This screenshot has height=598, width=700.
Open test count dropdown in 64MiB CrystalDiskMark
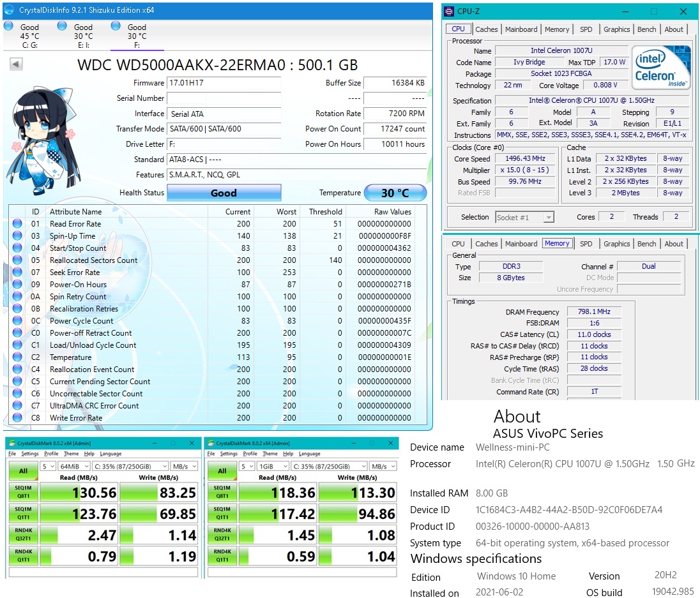point(48,466)
